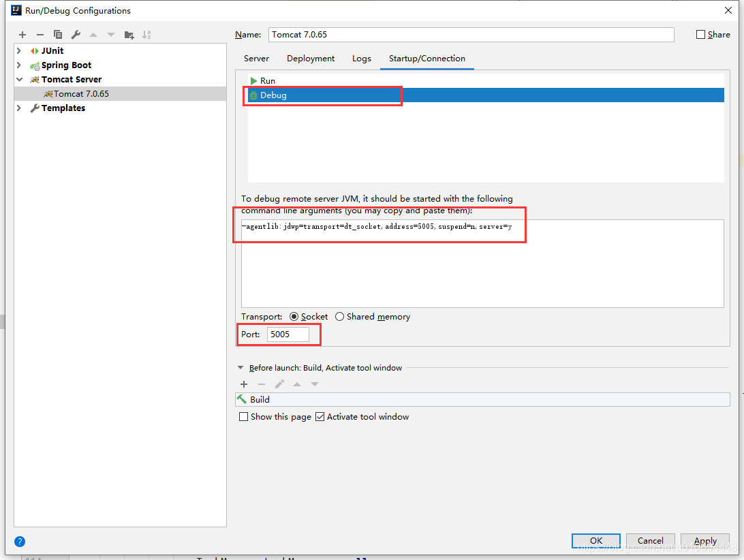Screen dimensions: 744x560
Task: Move before-launch task up arrow
Action: [x=297, y=384]
